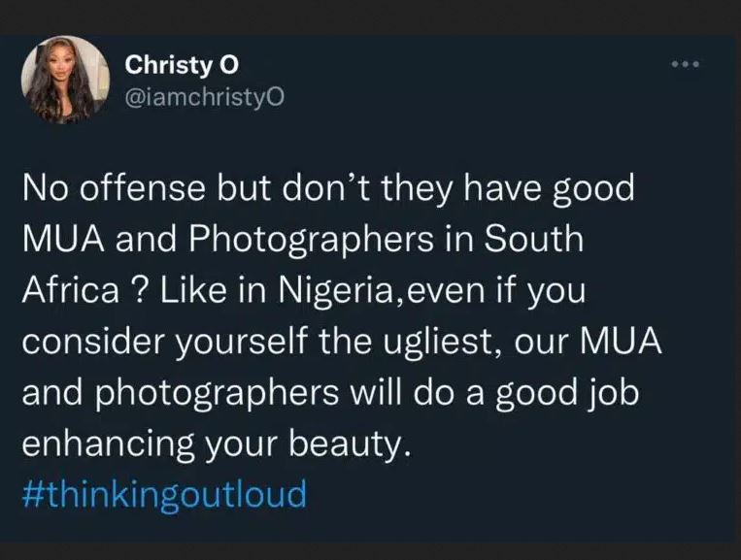Click the @iamchristyO handle
Image resolution: width=741 pixels, height=560 pixels.
coord(204,95)
